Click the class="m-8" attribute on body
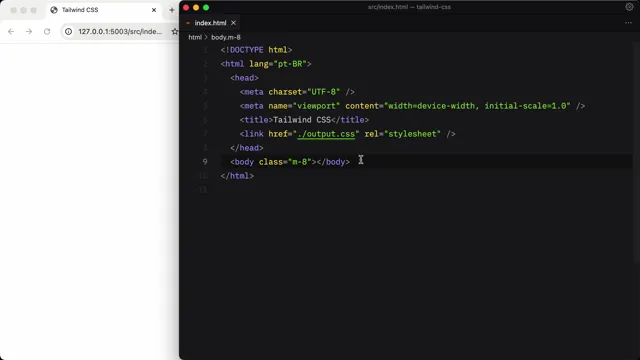Image resolution: width=640 pixels, height=360 pixels. tap(285, 162)
